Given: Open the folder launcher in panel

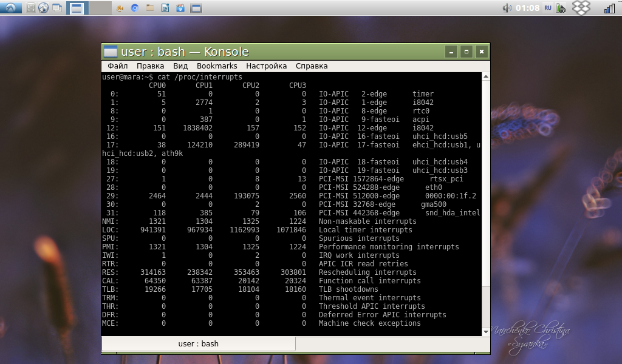Looking at the screenshot, I should (150, 8).
